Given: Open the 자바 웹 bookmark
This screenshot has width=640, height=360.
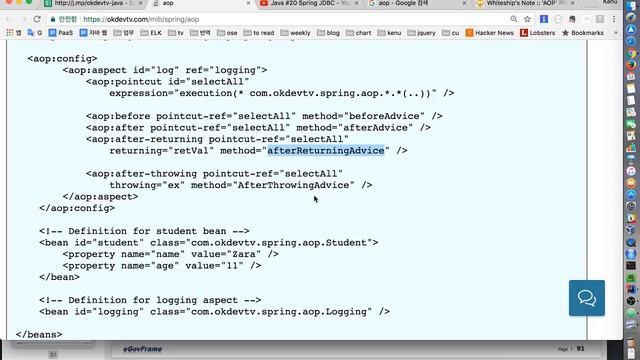Looking at the screenshot, I should [93, 33].
